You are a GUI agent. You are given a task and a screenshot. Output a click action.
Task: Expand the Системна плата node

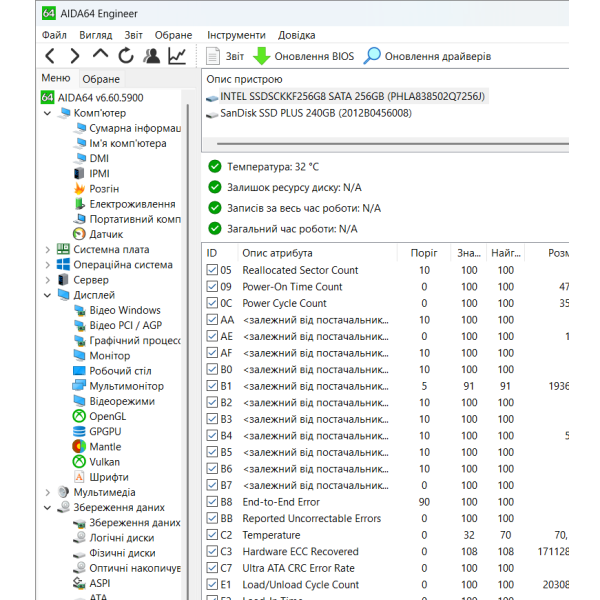click(x=47, y=250)
